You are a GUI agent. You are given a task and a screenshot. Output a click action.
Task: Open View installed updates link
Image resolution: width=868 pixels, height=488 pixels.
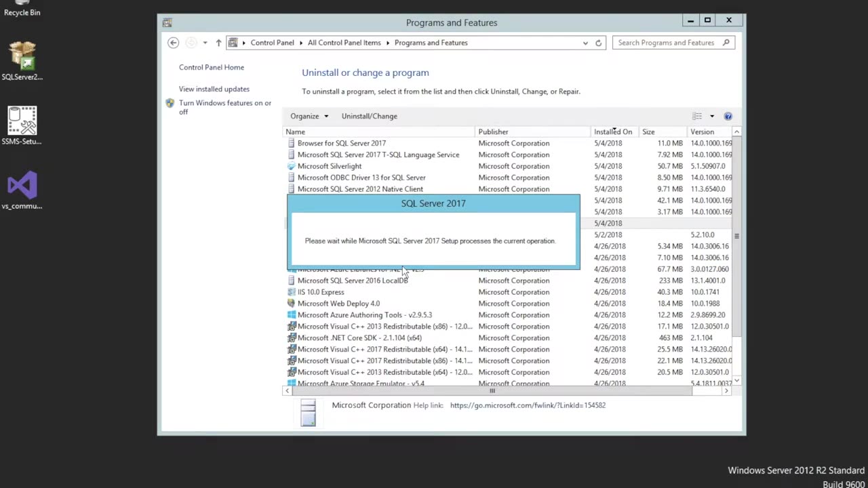pos(214,89)
